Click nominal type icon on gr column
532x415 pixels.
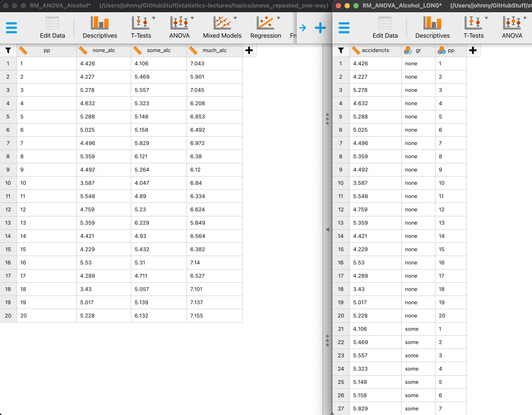click(x=408, y=50)
